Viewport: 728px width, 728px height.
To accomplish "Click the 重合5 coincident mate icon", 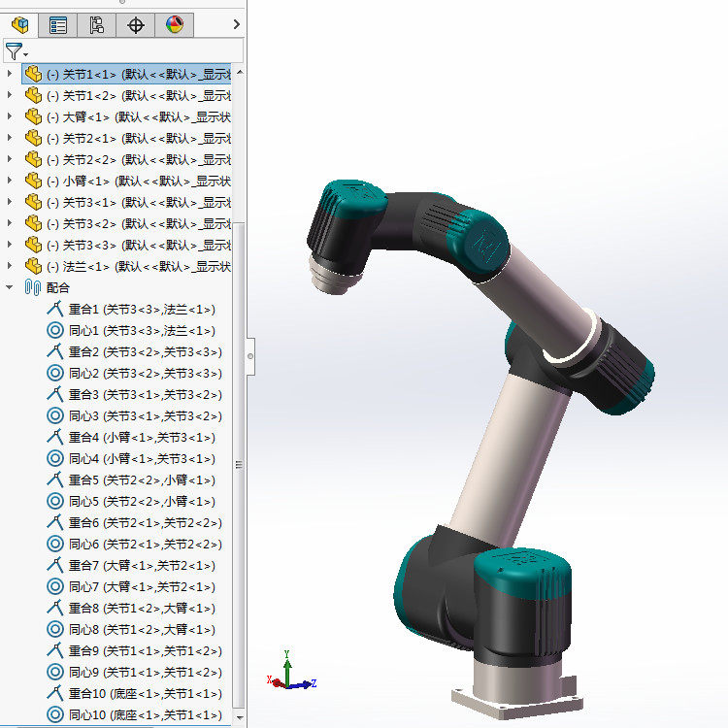I will [54, 480].
